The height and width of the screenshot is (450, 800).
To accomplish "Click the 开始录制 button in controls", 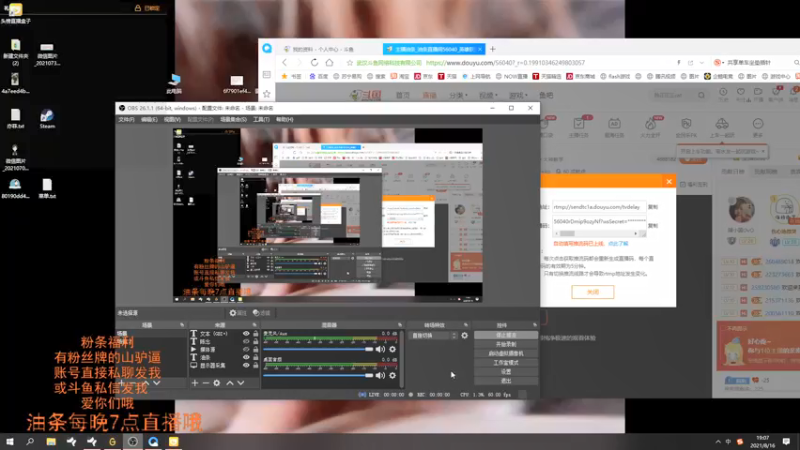I will (x=506, y=344).
